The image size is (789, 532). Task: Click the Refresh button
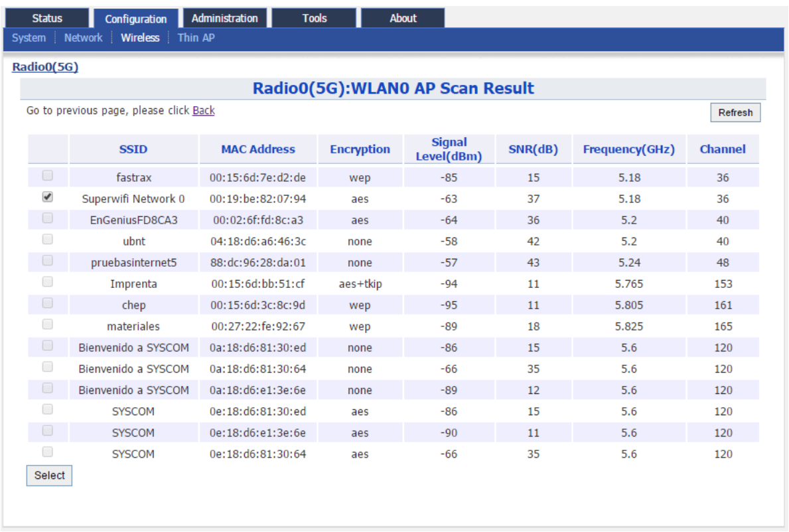735,113
